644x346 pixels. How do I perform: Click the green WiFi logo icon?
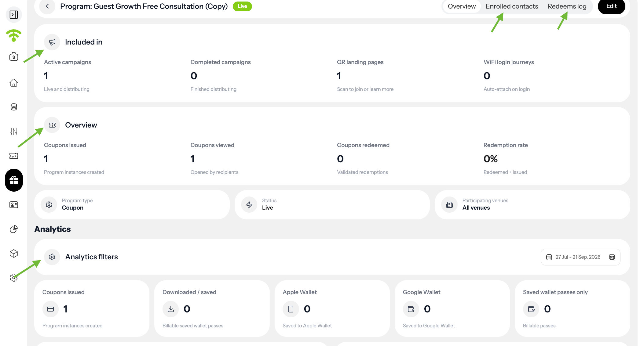coord(14,35)
